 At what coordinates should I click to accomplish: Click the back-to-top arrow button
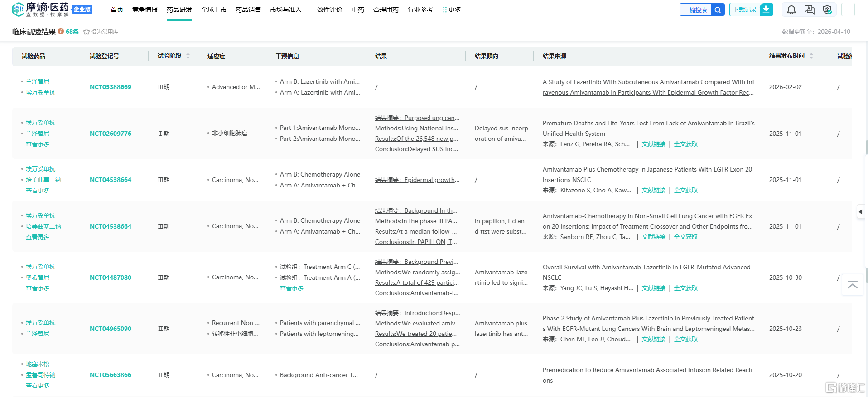[852, 284]
